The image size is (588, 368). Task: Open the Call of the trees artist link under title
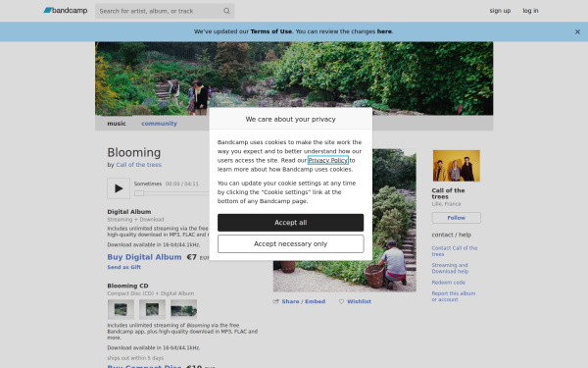tap(139, 165)
